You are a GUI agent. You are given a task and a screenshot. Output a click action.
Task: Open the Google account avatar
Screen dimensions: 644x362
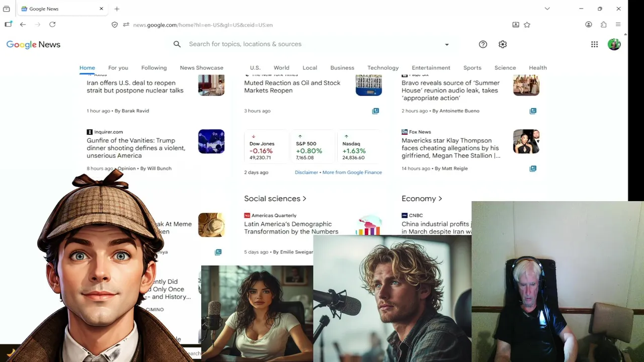tap(614, 44)
